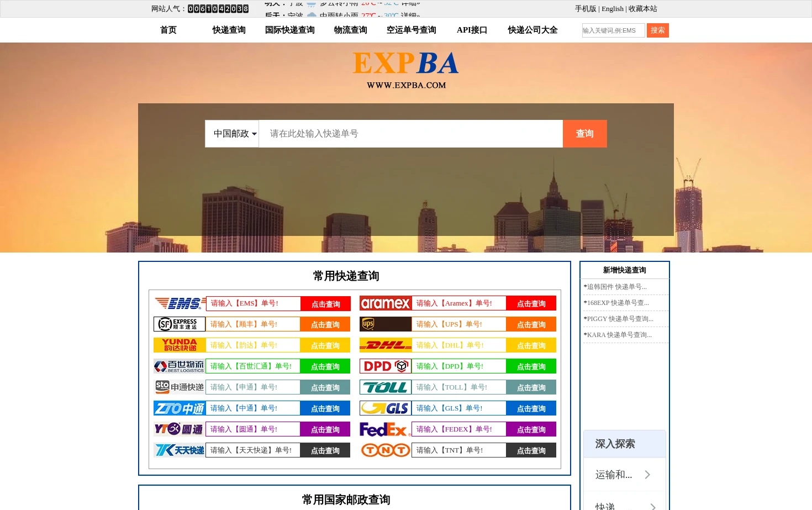The image size is (812, 510).
Task: Open the 中国邮政 courier dropdown
Action: point(232,134)
